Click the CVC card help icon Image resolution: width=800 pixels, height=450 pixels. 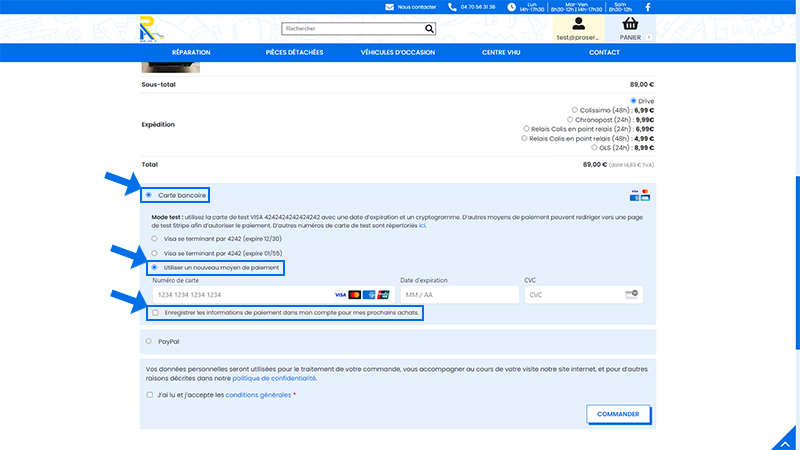tap(632, 294)
